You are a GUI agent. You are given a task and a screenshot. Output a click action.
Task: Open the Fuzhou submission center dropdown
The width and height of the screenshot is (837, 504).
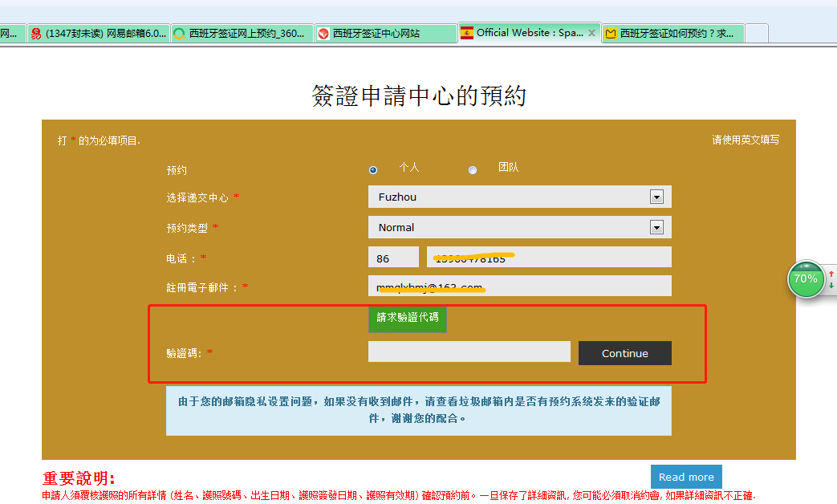tap(656, 196)
